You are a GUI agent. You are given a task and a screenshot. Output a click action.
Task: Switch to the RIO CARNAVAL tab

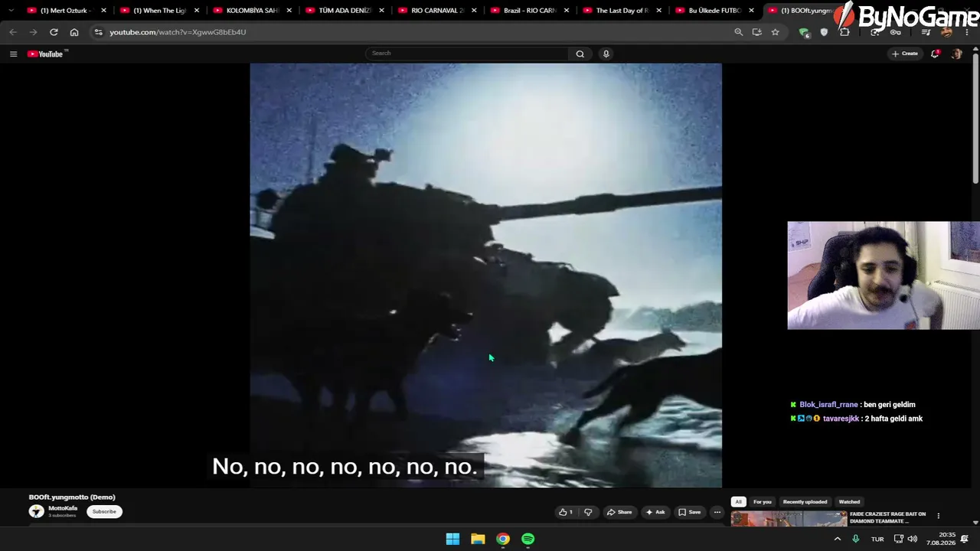tap(437, 11)
